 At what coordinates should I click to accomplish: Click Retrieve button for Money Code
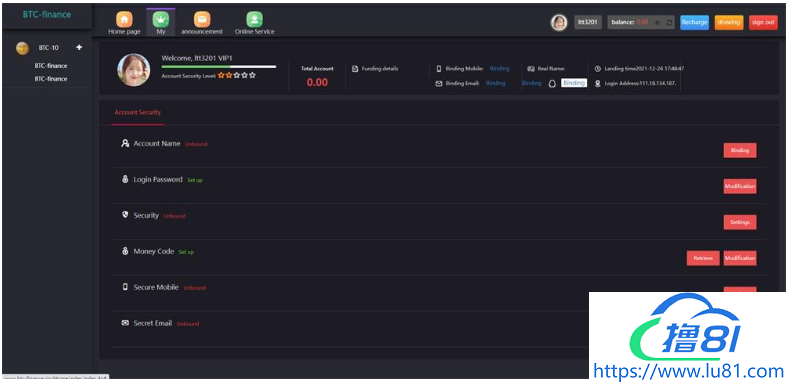(703, 258)
